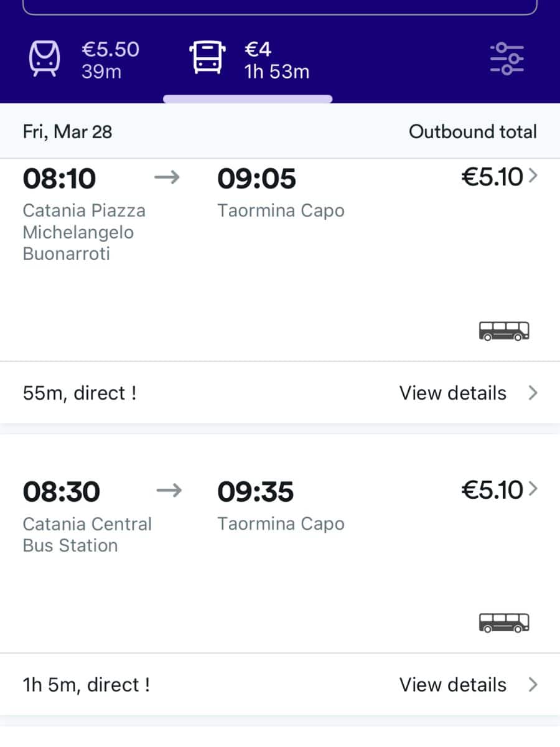560x747 pixels.
Task: Tap the Fri, Mar 28 date header
Action: (68, 132)
